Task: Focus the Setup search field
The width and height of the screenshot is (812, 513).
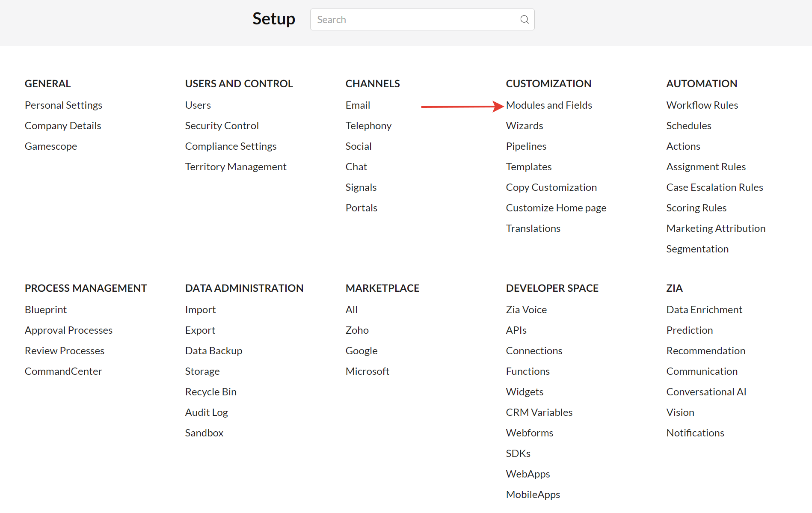Action: (415, 20)
